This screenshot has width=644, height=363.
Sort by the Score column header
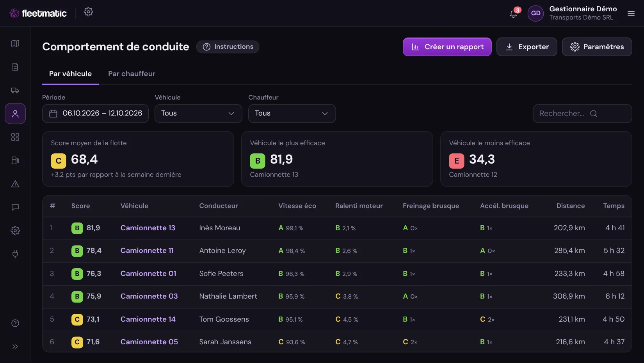(x=80, y=206)
